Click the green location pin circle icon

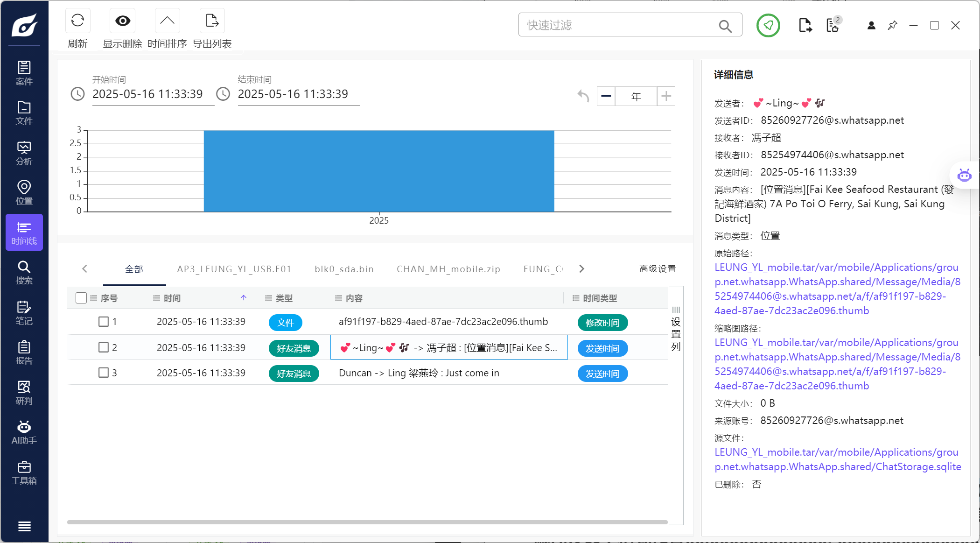tap(768, 25)
